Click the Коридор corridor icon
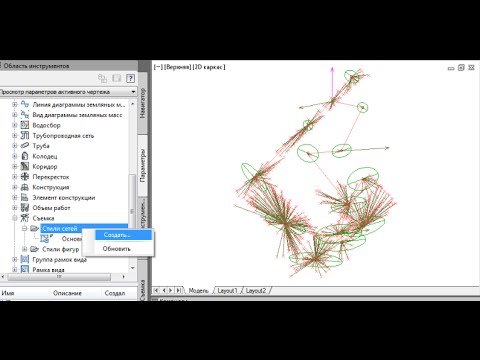Screen dimensions: 480x360 tap(25, 166)
